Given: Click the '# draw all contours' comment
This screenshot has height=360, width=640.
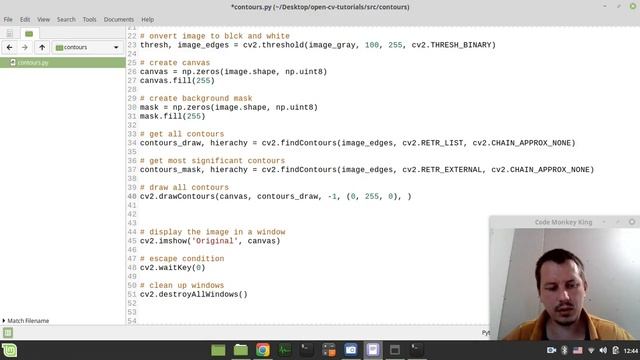Looking at the screenshot, I should [x=184, y=187].
